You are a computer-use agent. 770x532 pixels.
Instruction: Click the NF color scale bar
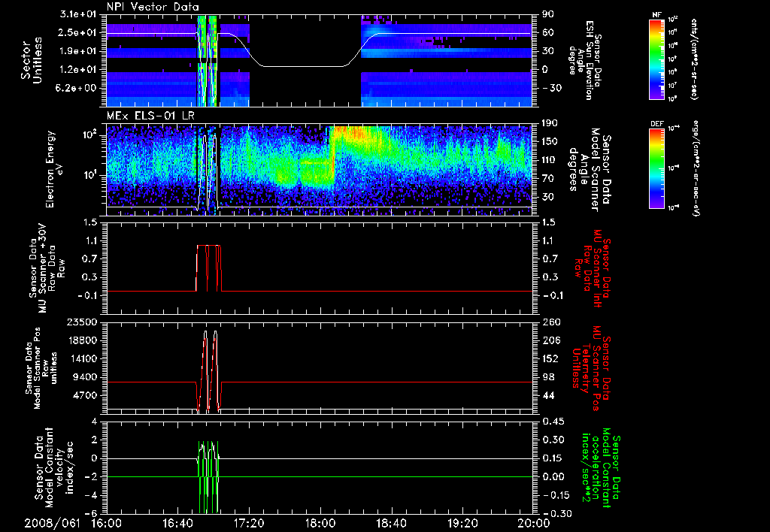(x=656, y=59)
